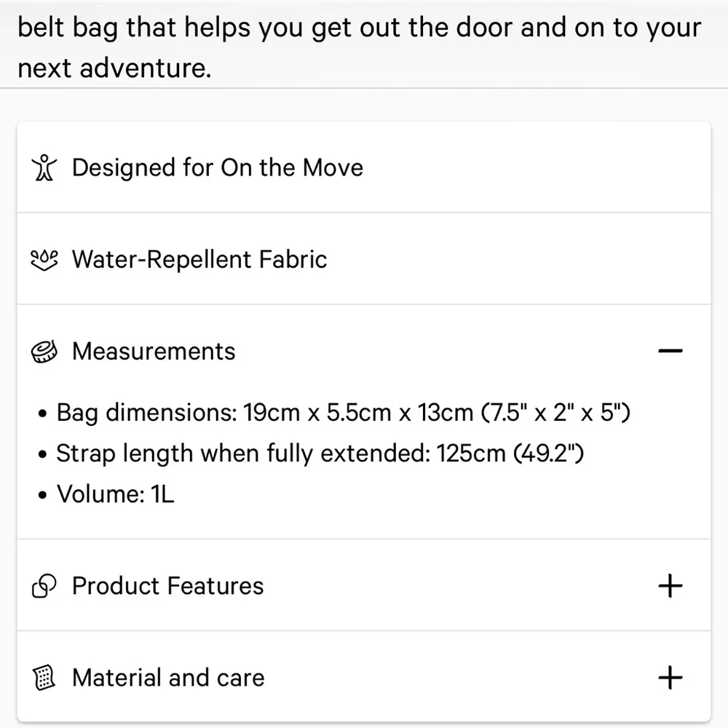This screenshot has height=728, width=728.
Task: Click the tape measure Measurements icon
Action: click(x=44, y=352)
